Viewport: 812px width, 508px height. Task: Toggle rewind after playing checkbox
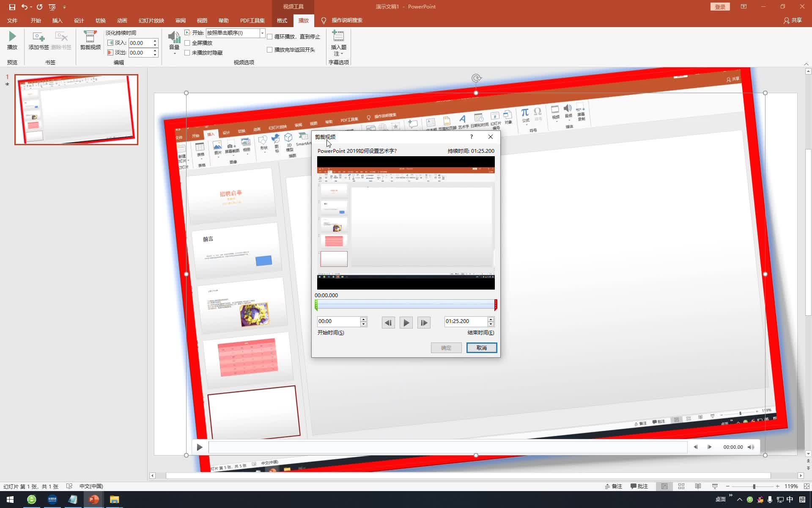(x=269, y=50)
